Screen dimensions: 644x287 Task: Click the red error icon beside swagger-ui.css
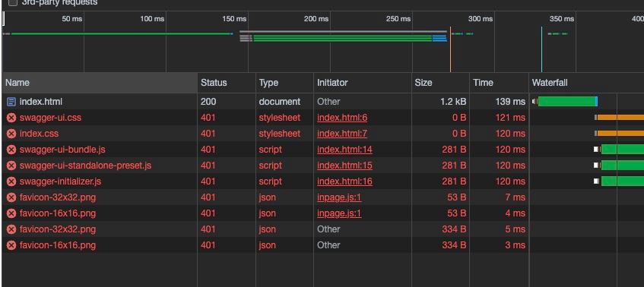[x=11, y=118]
